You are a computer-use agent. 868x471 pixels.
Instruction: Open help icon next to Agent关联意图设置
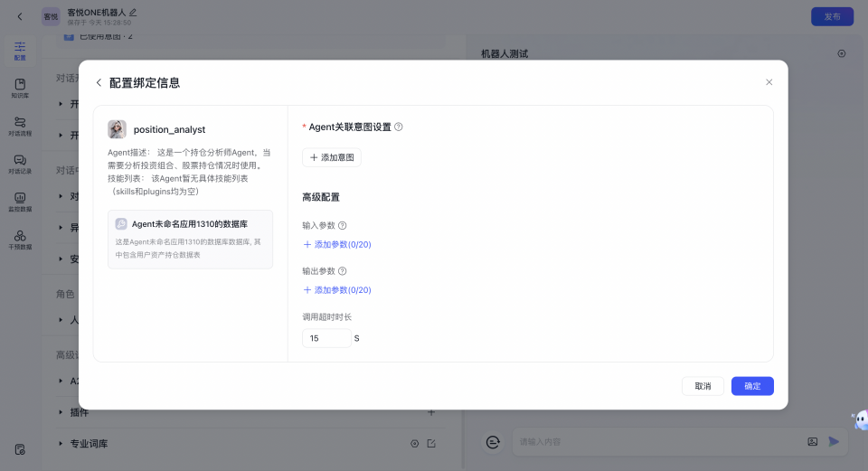[399, 127]
